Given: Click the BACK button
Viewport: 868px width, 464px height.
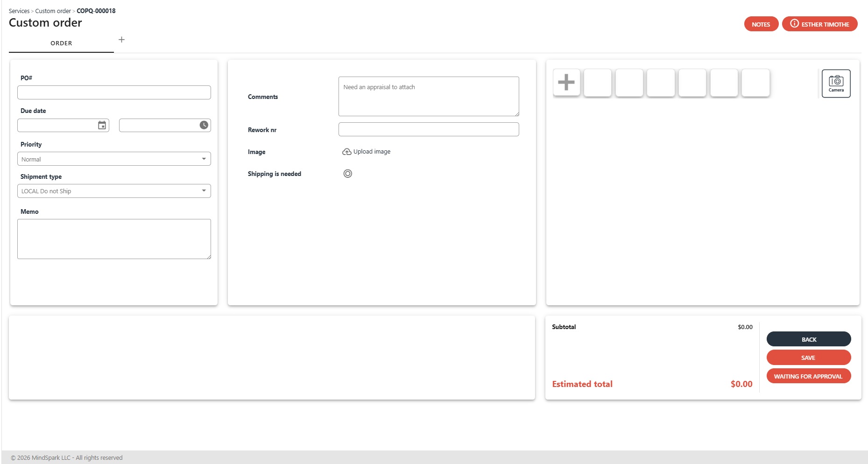Looking at the screenshot, I should click(x=808, y=339).
